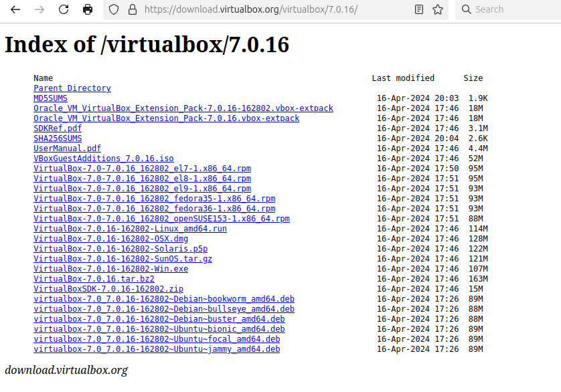The image size is (561, 392).
Task: Download the Debian buster amd64 deb
Action: [159, 318]
